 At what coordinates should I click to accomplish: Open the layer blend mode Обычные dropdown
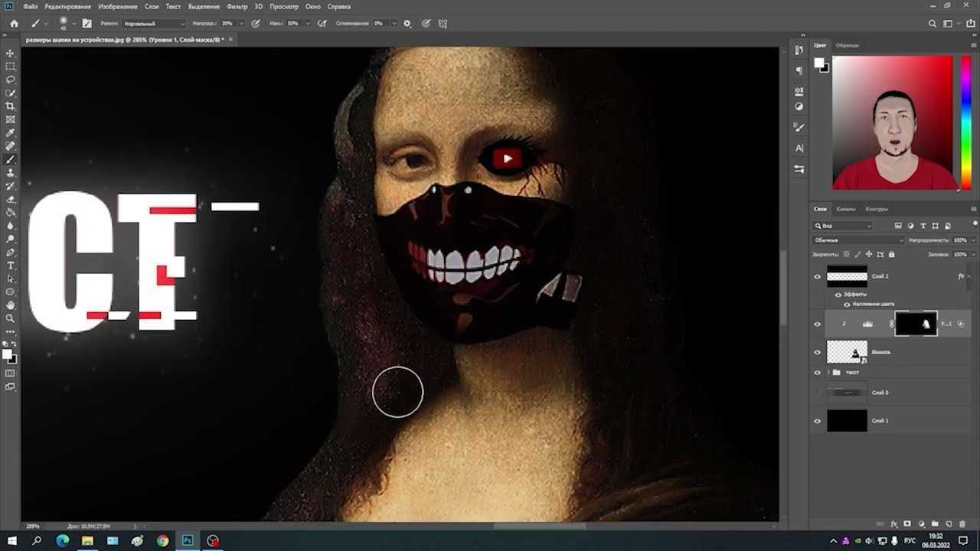click(x=858, y=240)
